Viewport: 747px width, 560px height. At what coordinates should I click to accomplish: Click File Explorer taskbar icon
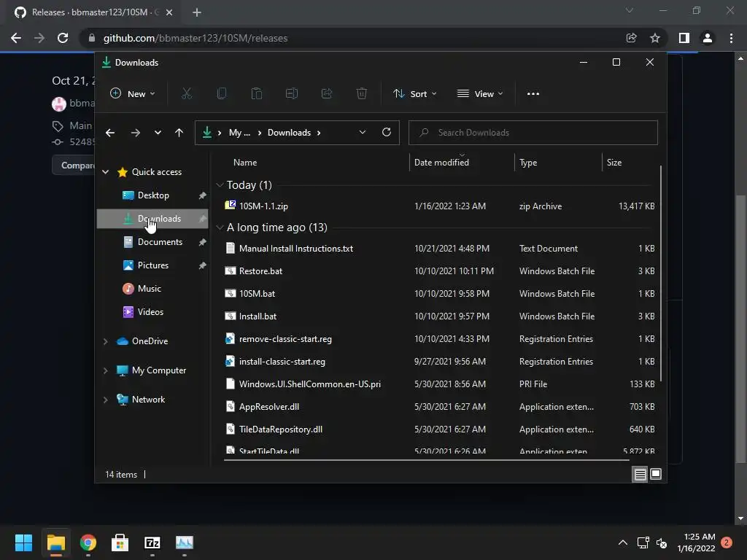click(55, 542)
